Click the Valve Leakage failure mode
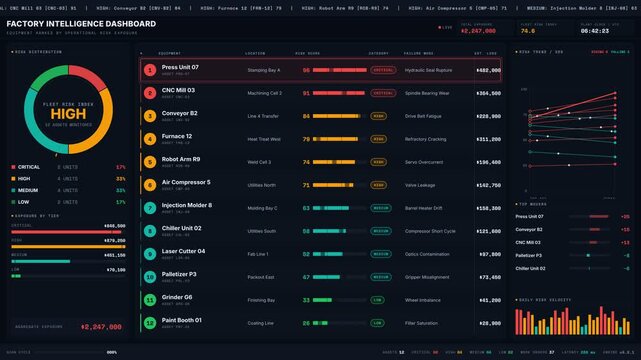Viewport: 641px width, 360px height. pyautogui.click(x=420, y=185)
